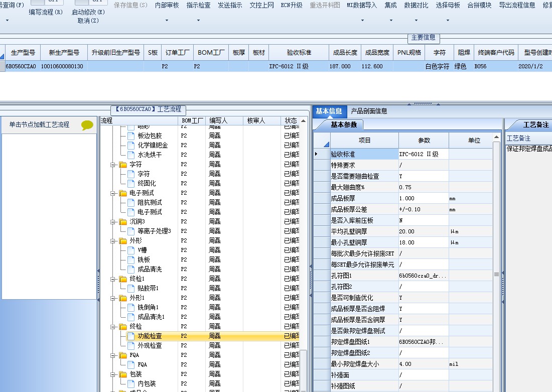Open dropdown arrow under 选择母板

point(448,21)
